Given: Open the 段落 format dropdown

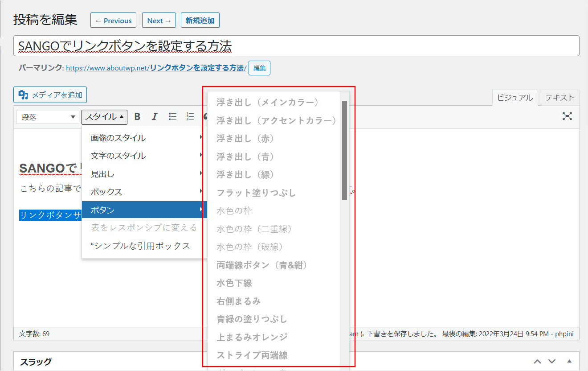Looking at the screenshot, I should 48,117.
